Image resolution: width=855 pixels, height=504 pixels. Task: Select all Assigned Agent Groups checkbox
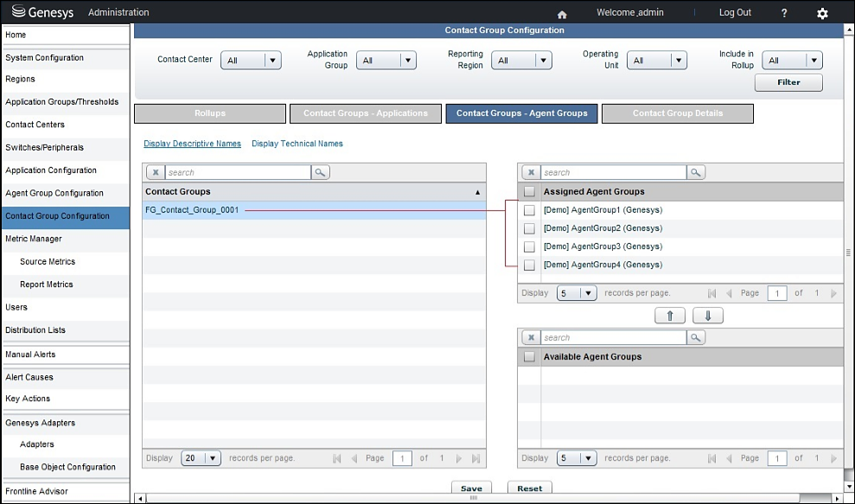[x=529, y=192]
